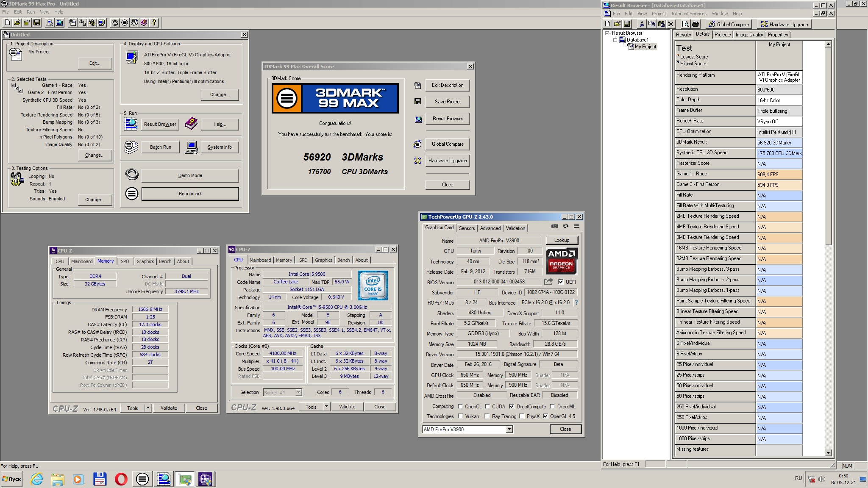Open GPU-Z hamburger menu icon
This screenshot has width=868, height=488.
click(576, 226)
